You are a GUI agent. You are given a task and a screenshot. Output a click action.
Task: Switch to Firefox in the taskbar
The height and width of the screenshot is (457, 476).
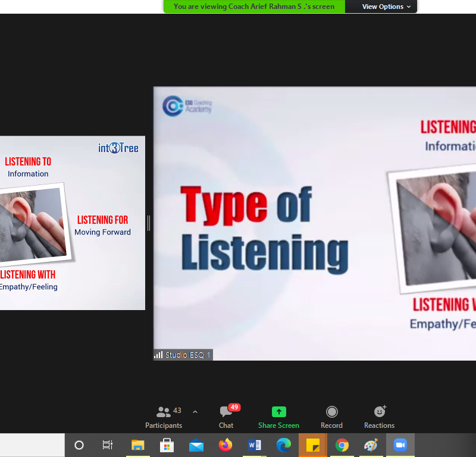click(x=225, y=445)
